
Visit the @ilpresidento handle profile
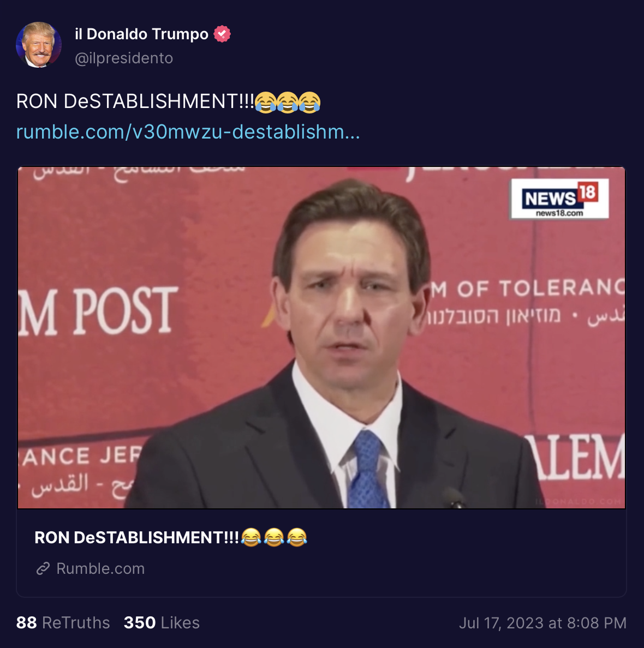(x=124, y=58)
